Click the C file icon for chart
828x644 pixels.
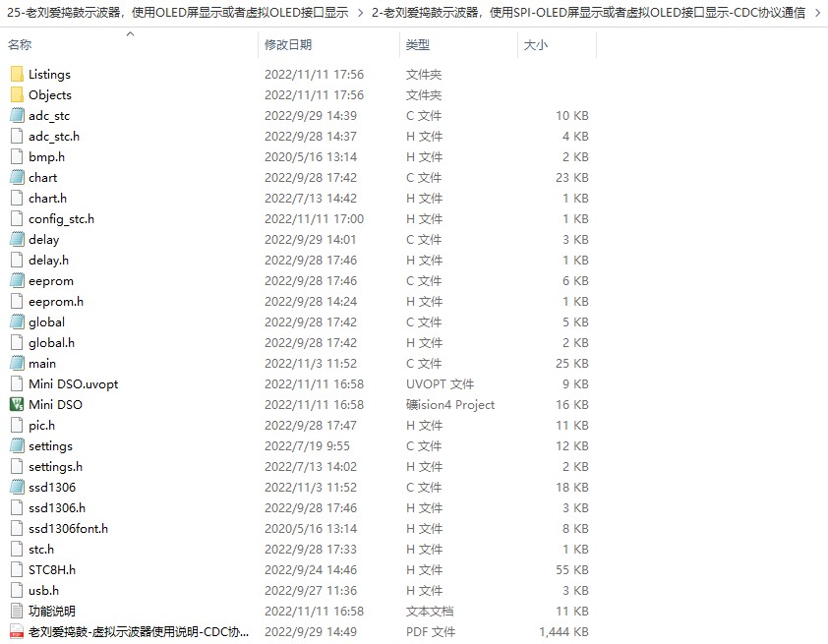tap(16, 177)
